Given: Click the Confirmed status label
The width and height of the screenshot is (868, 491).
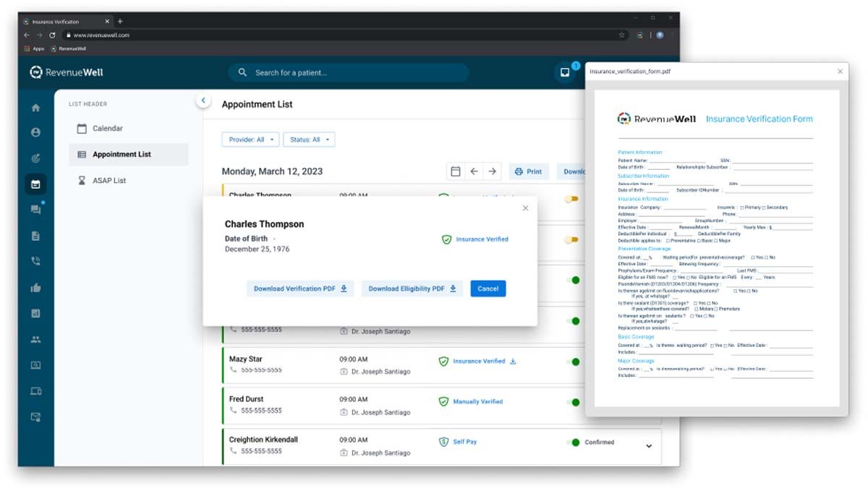Looking at the screenshot, I should [x=600, y=442].
